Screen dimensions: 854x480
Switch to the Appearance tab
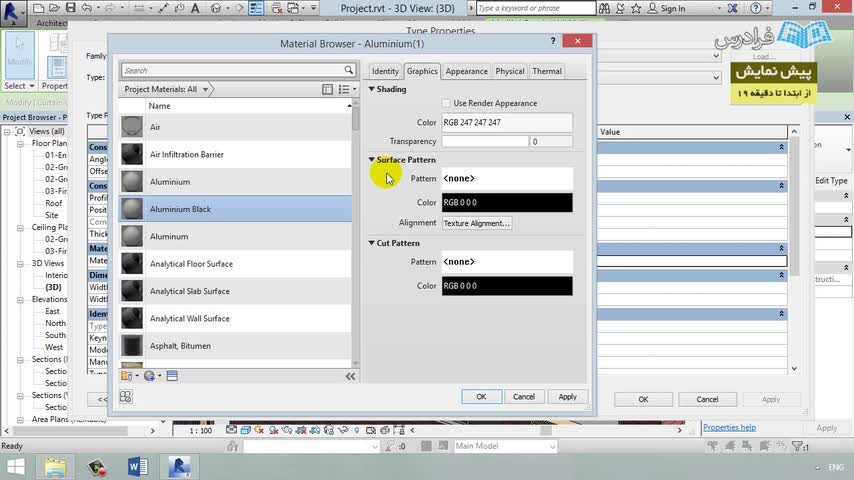click(466, 71)
